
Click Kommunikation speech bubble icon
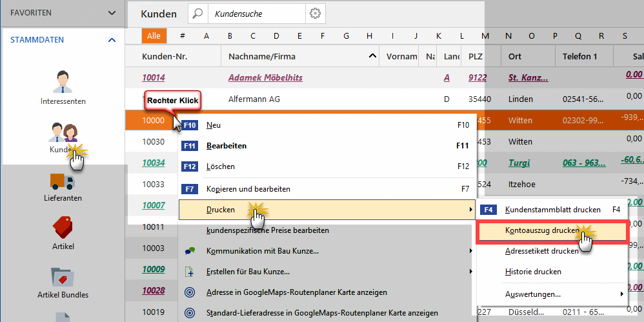click(x=190, y=251)
